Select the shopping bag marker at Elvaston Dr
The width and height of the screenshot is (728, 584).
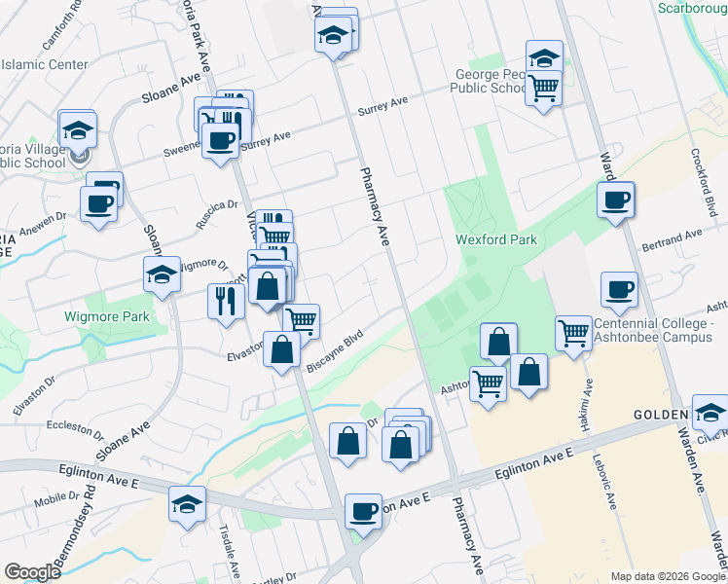pos(282,351)
